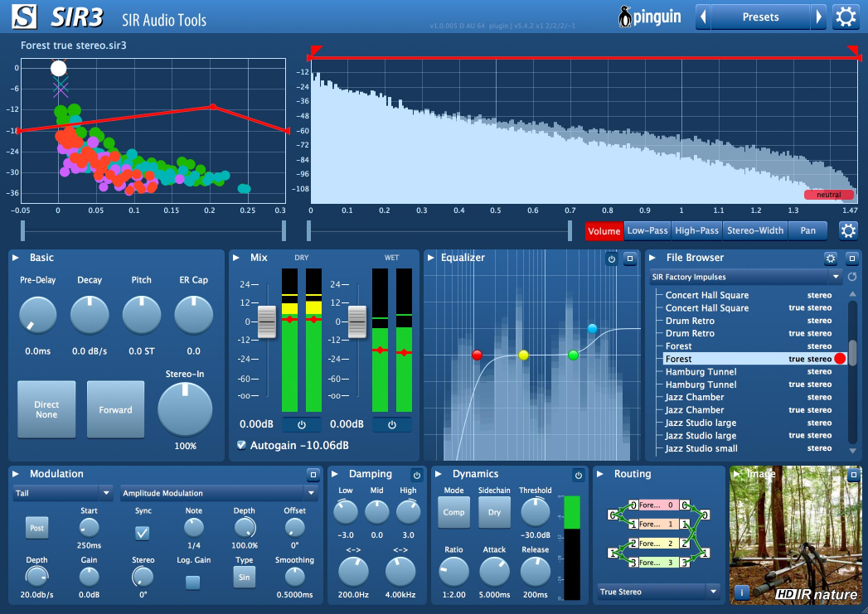Expand the True Stereo routing dropdown
The width and height of the screenshot is (868, 614).
click(x=658, y=592)
